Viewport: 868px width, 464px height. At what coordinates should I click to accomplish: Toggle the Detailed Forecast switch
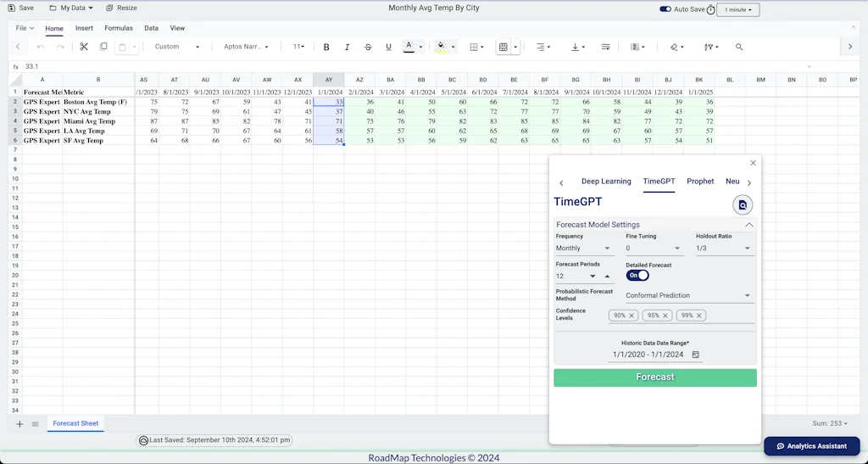(637, 276)
